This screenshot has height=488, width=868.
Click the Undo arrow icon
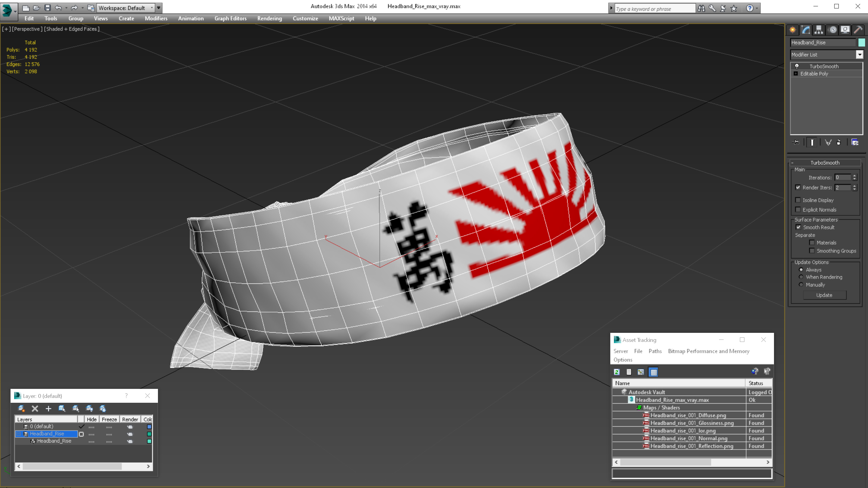[58, 8]
